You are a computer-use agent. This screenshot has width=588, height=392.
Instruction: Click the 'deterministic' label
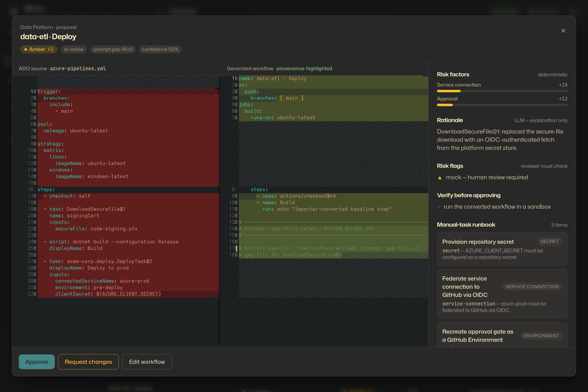(552, 75)
